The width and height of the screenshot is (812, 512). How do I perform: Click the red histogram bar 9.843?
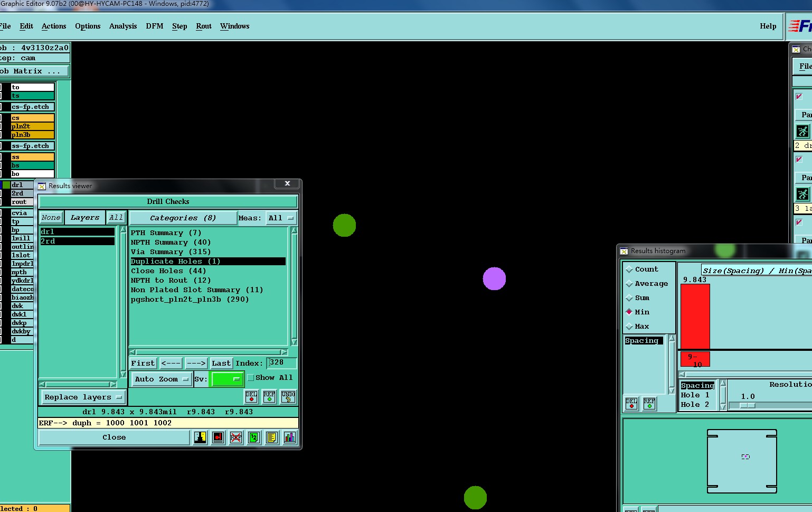695,316
